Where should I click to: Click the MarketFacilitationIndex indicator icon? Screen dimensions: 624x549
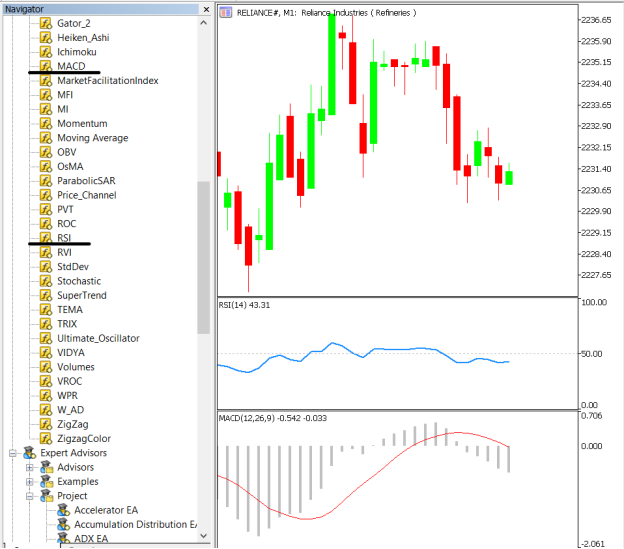pyautogui.click(x=46, y=81)
